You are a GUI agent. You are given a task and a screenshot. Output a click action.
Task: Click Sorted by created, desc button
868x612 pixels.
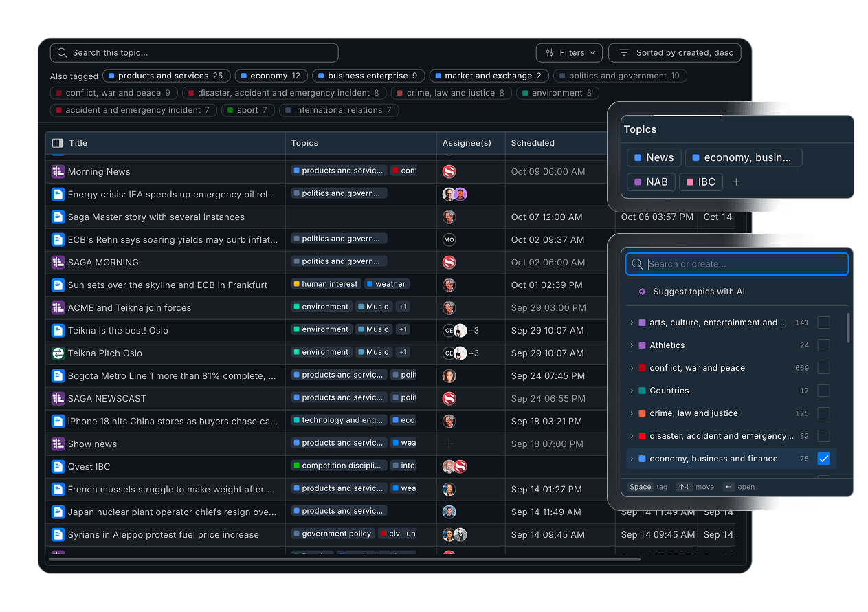[675, 53]
